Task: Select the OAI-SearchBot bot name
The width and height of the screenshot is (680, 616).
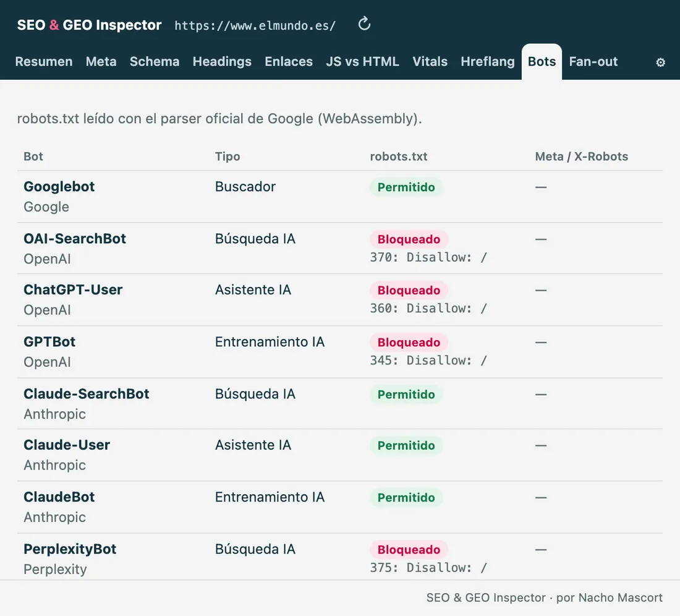Action: tap(75, 239)
